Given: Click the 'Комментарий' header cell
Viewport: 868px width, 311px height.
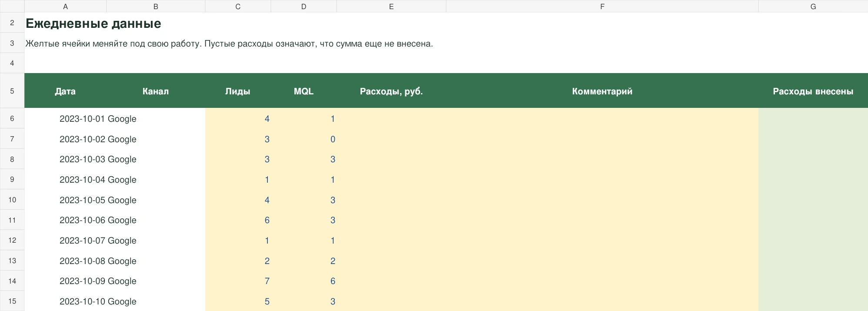Looking at the screenshot, I should (x=602, y=91).
